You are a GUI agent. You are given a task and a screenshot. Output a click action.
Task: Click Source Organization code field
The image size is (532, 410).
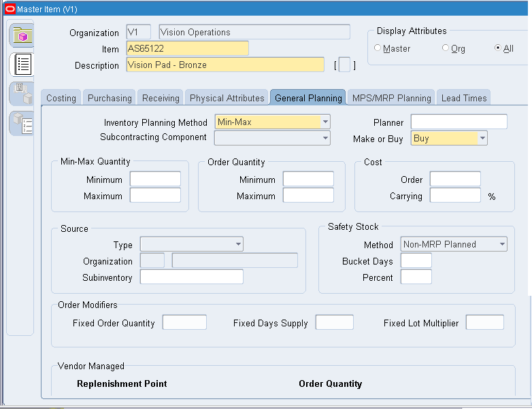coord(152,260)
